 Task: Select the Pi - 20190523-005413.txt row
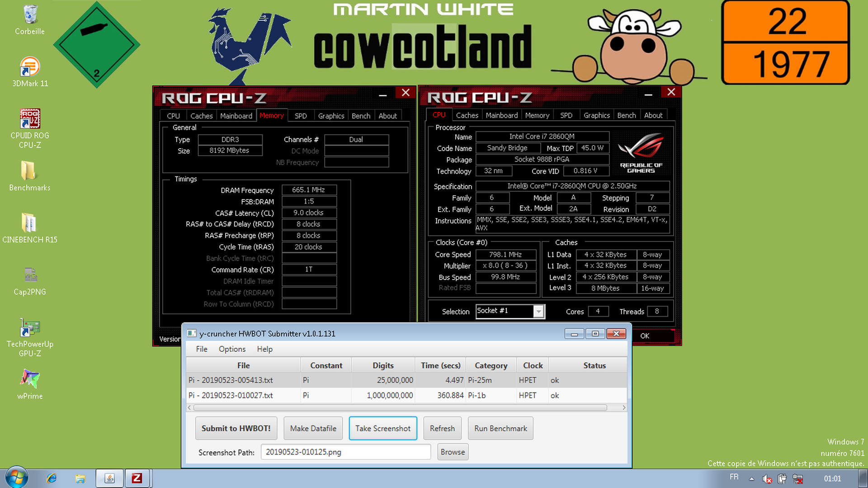(x=406, y=380)
